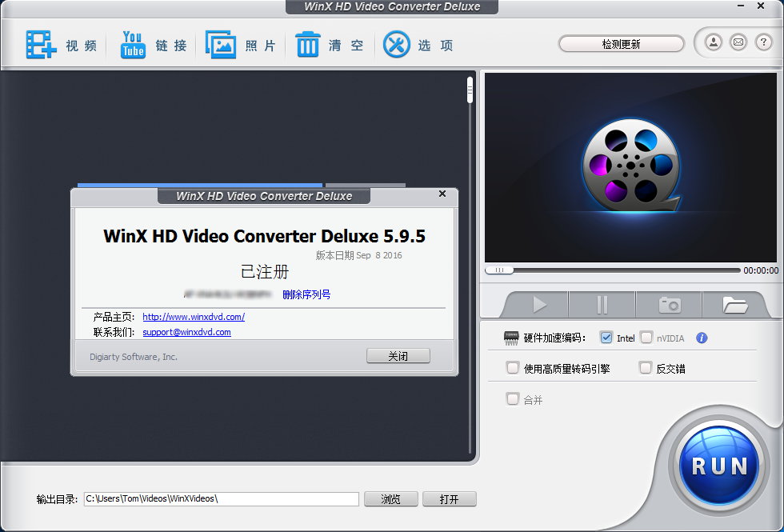Open the winxdvd.com homepage link
784x532 pixels.
point(194,317)
